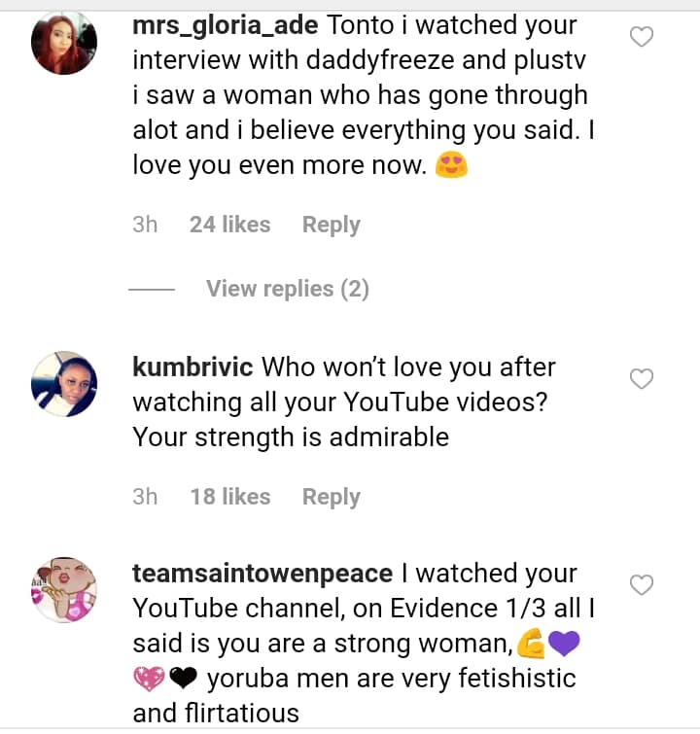The image size is (700, 734).
Task: Open kumbrivic's profile avatar
Action: (x=64, y=383)
